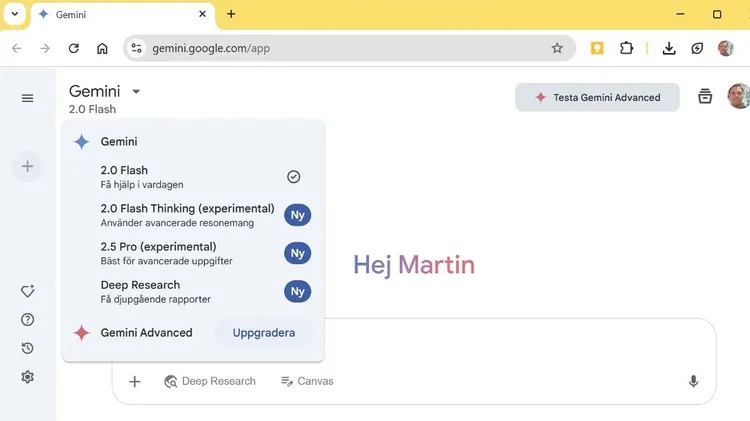Open Chrome extensions puzzle icon
Image resolution: width=750 pixels, height=421 pixels.
click(626, 48)
